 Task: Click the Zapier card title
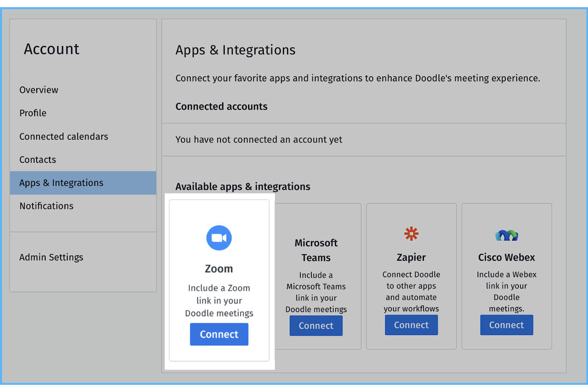point(411,257)
